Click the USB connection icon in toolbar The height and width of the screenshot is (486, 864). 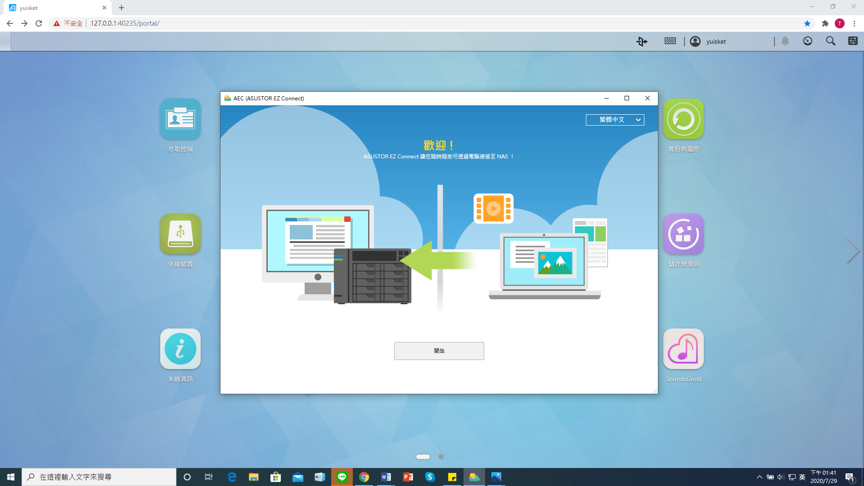(x=641, y=41)
